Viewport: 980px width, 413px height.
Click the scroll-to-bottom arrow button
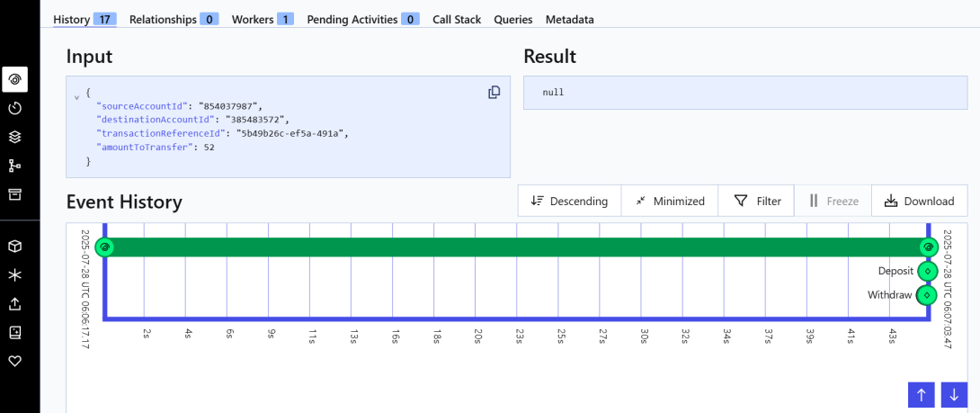[954, 394]
